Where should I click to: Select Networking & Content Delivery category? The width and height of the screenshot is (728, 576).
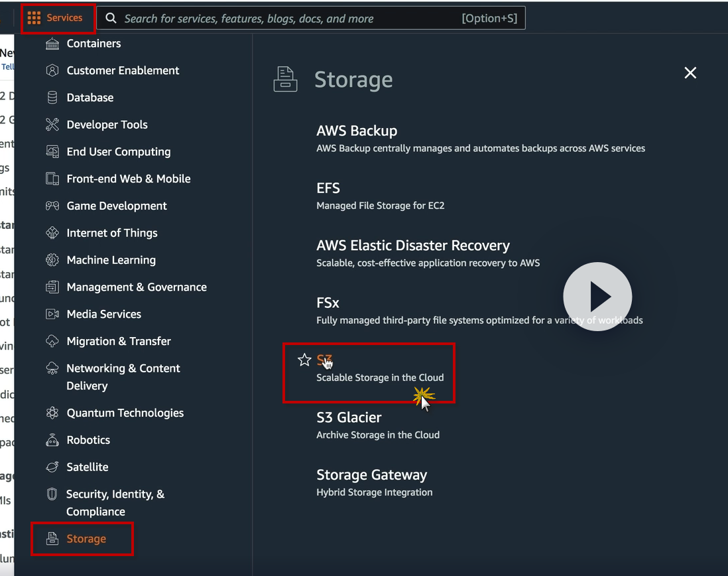click(x=123, y=377)
